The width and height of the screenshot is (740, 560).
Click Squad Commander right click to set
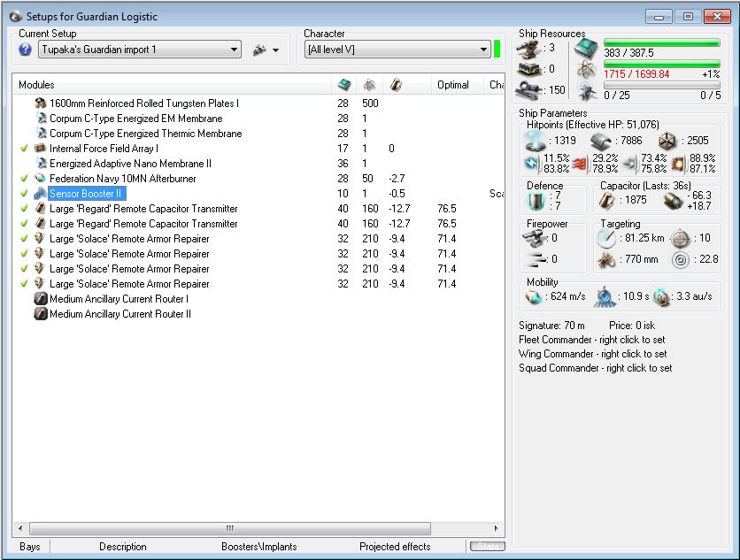[595, 368]
